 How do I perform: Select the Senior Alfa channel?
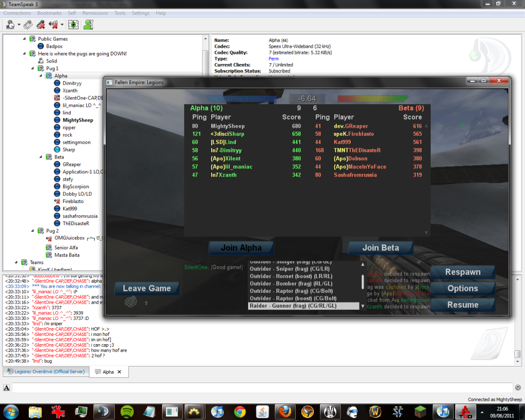click(x=66, y=248)
